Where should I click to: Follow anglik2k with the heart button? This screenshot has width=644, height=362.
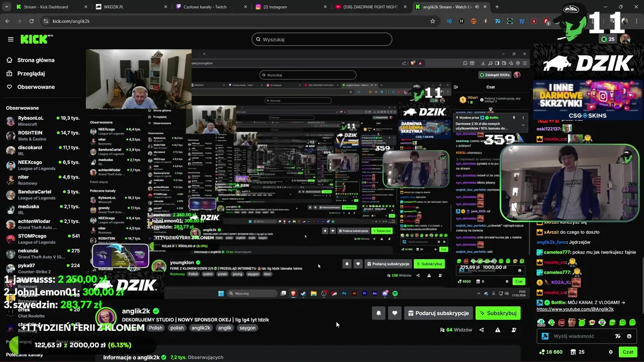click(x=394, y=313)
